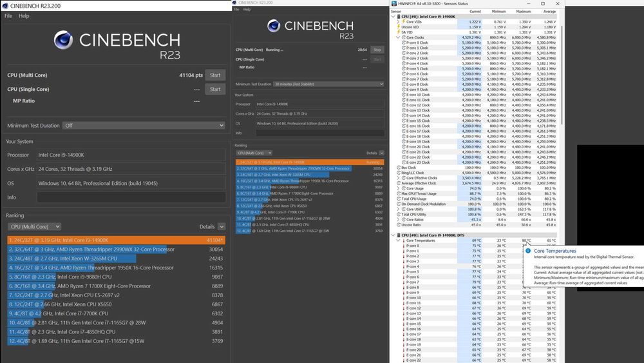Open Minimum Test Duration dropdown showing Off
The image size is (644, 363).
pyautogui.click(x=144, y=125)
